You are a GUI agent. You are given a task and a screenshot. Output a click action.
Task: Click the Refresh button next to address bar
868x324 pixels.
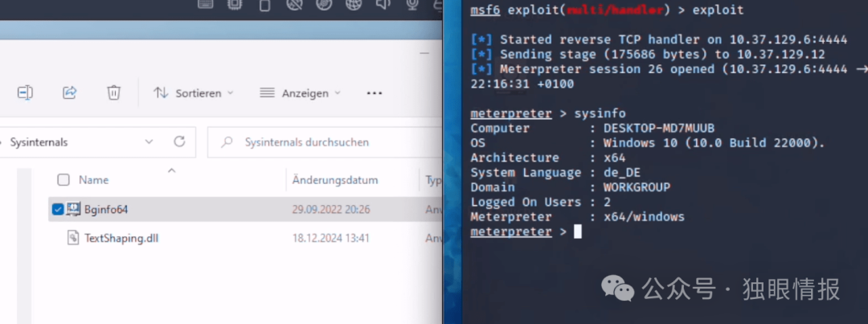(x=179, y=141)
